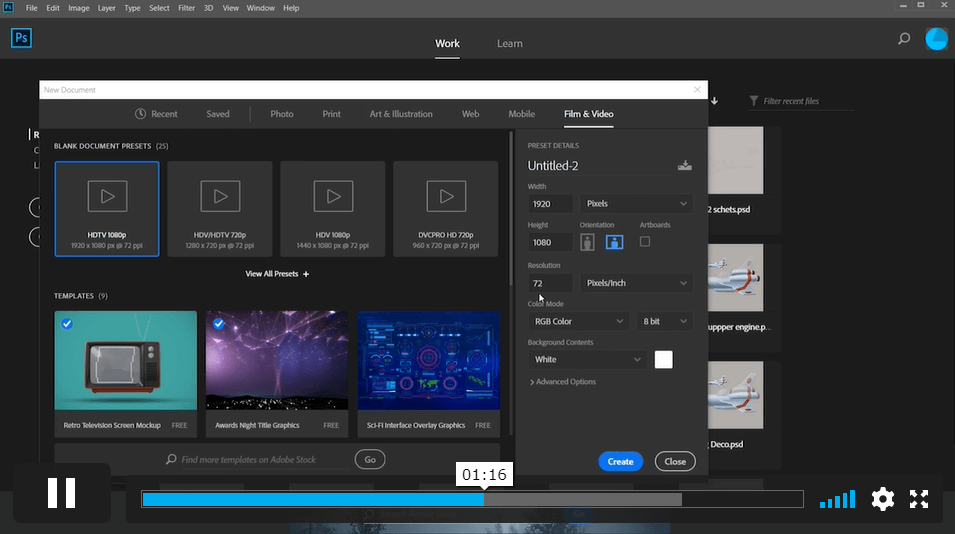Open the 8 bit depth dropdown
Viewport: 955px width, 534px height.
[x=664, y=321]
